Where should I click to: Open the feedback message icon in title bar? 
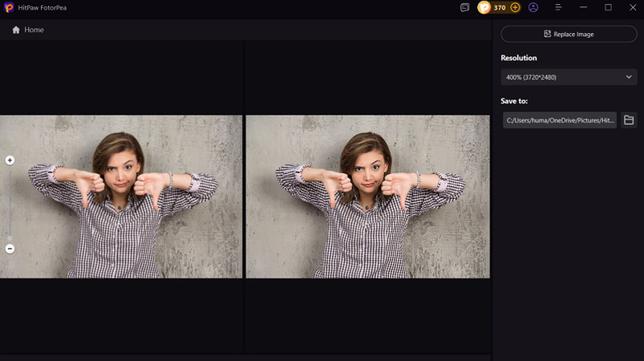[x=464, y=7]
